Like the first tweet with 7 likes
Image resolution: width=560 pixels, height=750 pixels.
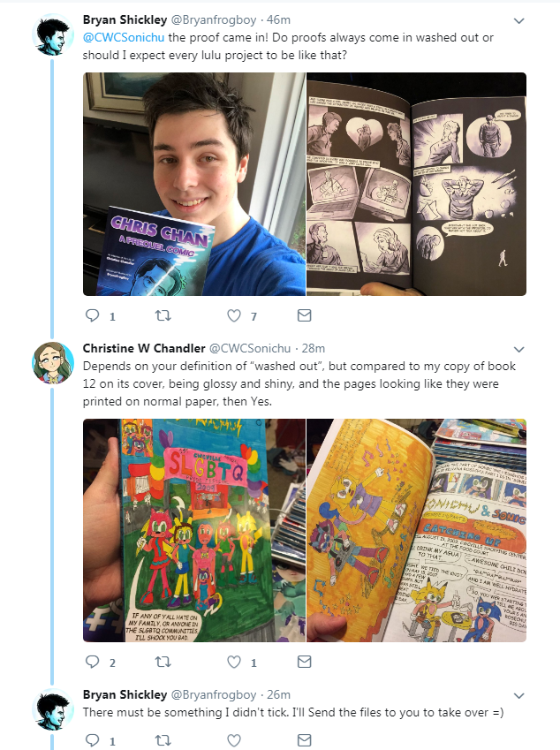tap(234, 315)
